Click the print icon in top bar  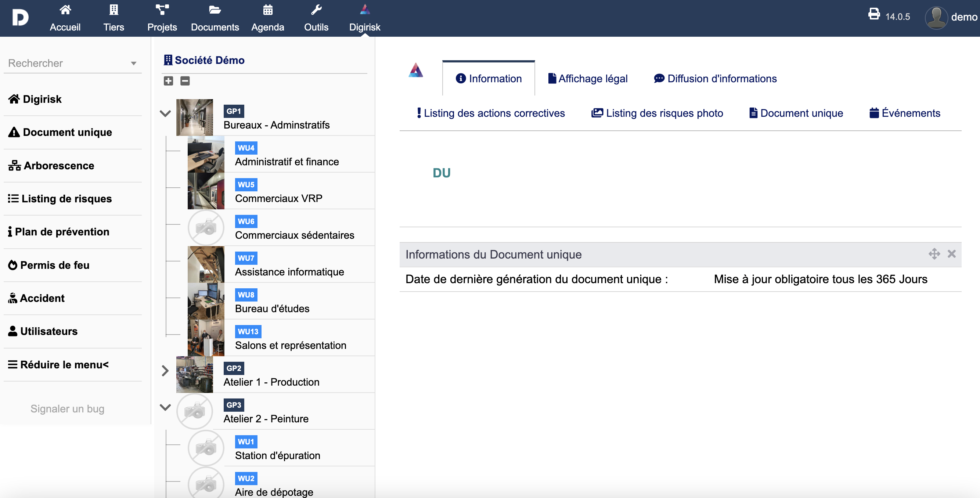(874, 14)
